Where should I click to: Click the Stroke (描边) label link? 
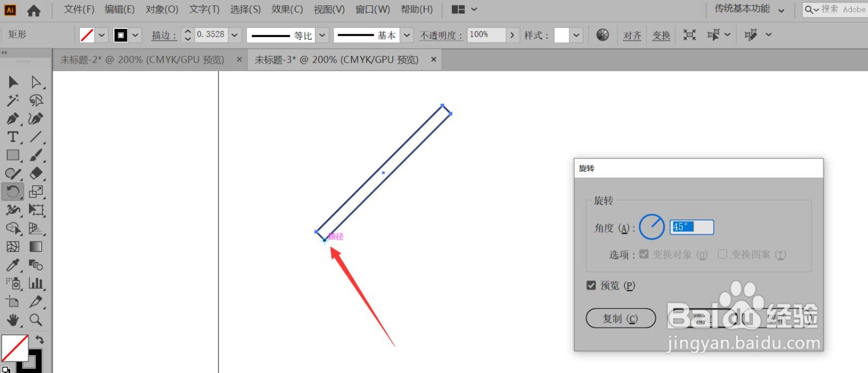pos(164,35)
